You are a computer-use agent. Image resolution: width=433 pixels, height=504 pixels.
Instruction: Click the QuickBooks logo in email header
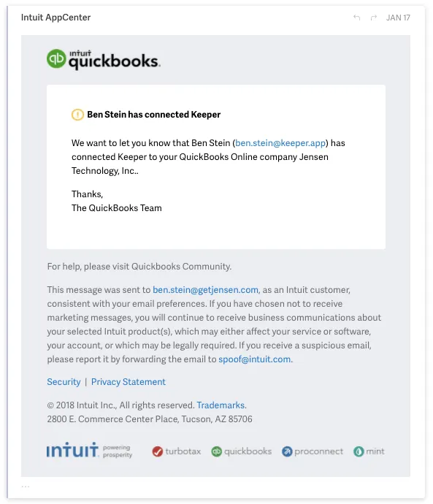coord(104,59)
